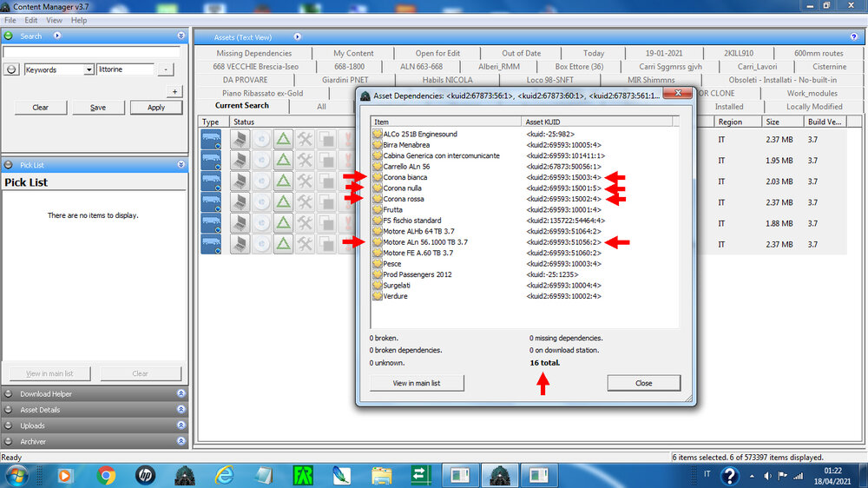Click the Save search button
The height and width of the screenshot is (488, 868).
(98, 108)
